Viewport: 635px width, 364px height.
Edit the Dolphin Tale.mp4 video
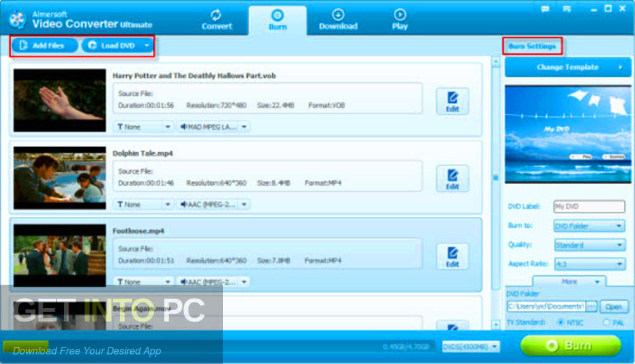coord(452,178)
